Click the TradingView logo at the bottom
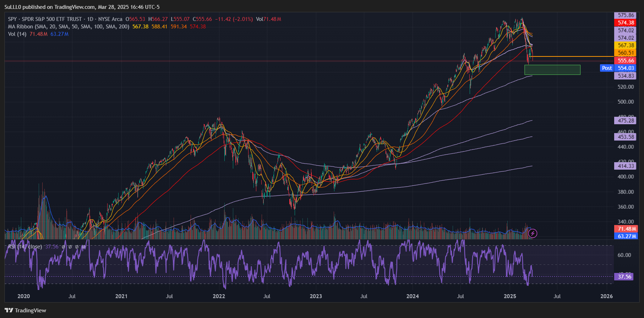 click(x=26, y=310)
